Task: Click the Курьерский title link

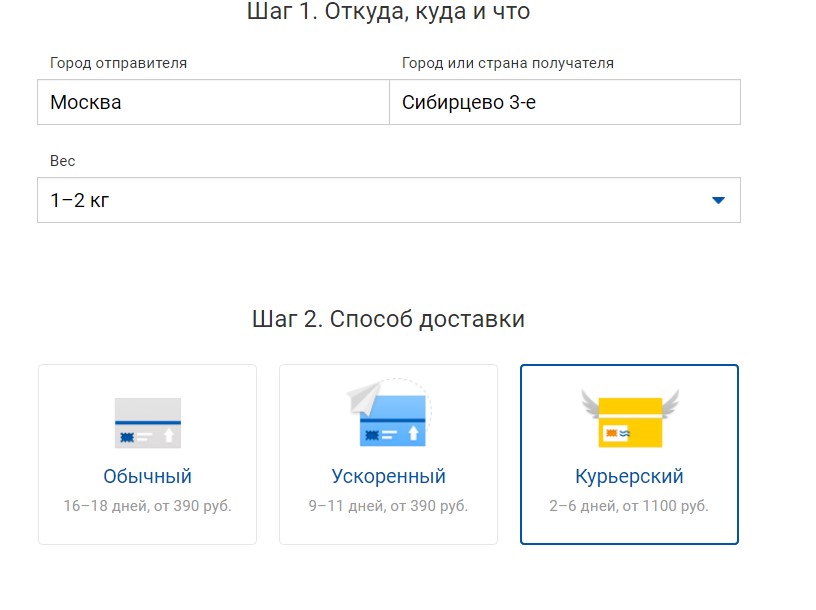Action: [629, 476]
